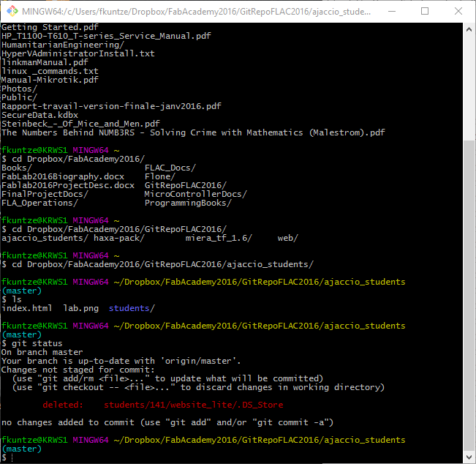Click 'FLA_Operations/' entry
This screenshot has height=464, width=476.
tap(39, 203)
